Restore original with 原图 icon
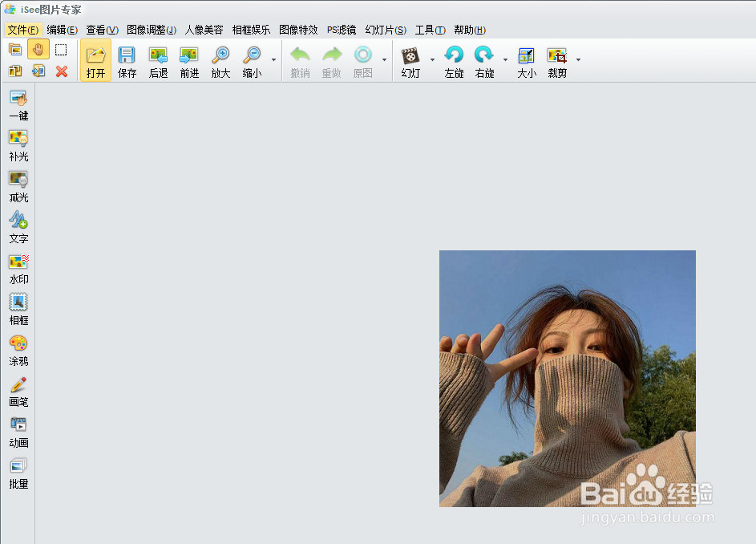This screenshot has width=756, height=544. point(362,61)
